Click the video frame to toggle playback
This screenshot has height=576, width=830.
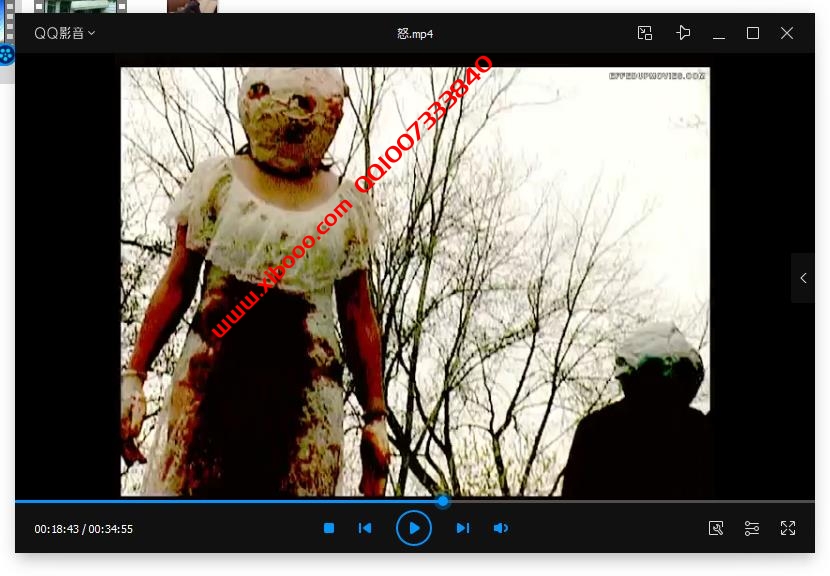pos(415,281)
